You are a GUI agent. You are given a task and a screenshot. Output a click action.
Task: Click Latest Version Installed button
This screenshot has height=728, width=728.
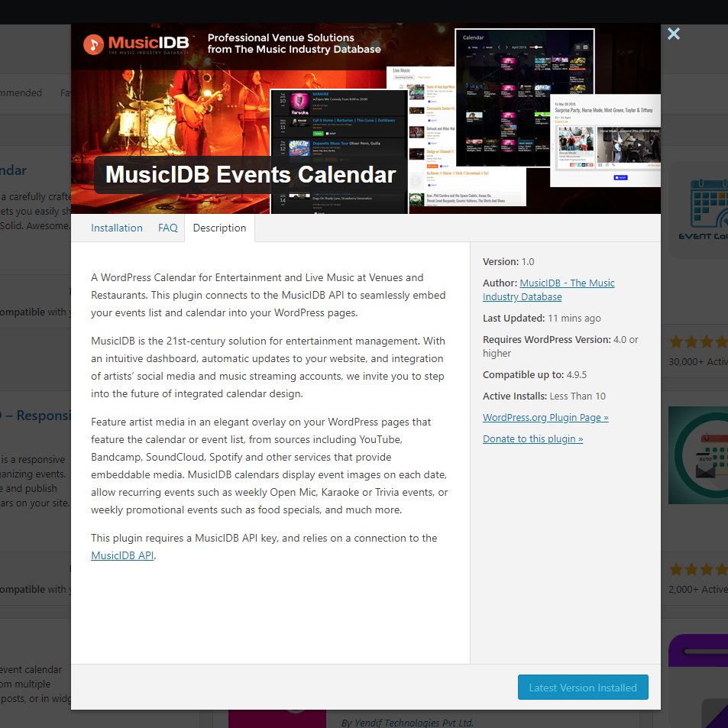[583, 688]
